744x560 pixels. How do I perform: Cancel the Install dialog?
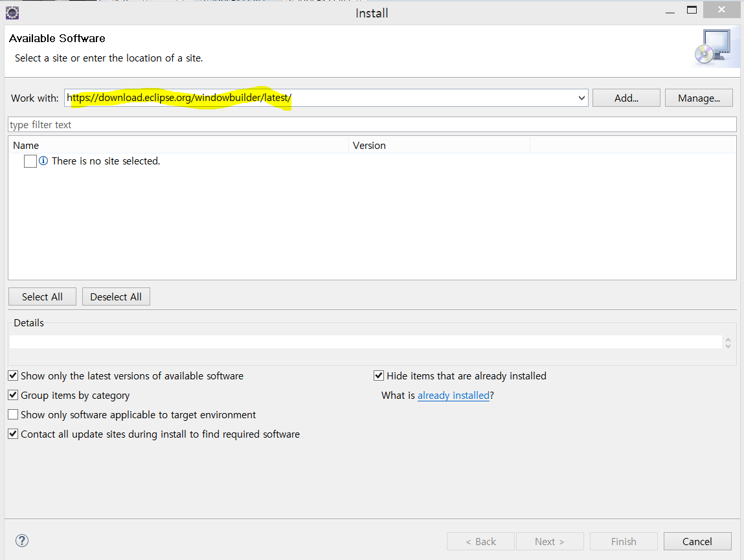(697, 541)
